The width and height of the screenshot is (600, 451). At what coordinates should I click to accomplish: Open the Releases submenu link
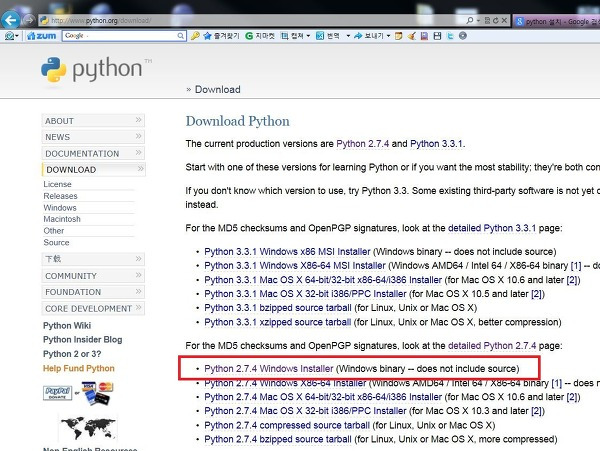[60, 196]
